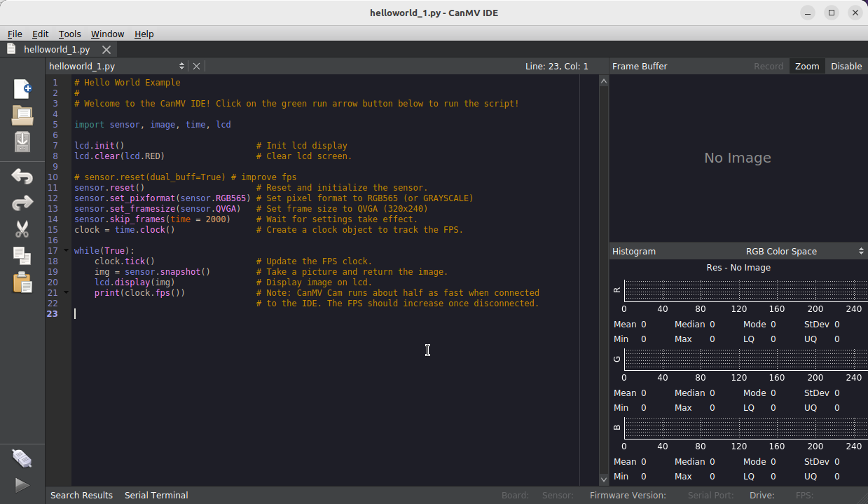This screenshot has width=868, height=504.
Task: Minimize the CanMV IDE window
Action: [808, 13]
